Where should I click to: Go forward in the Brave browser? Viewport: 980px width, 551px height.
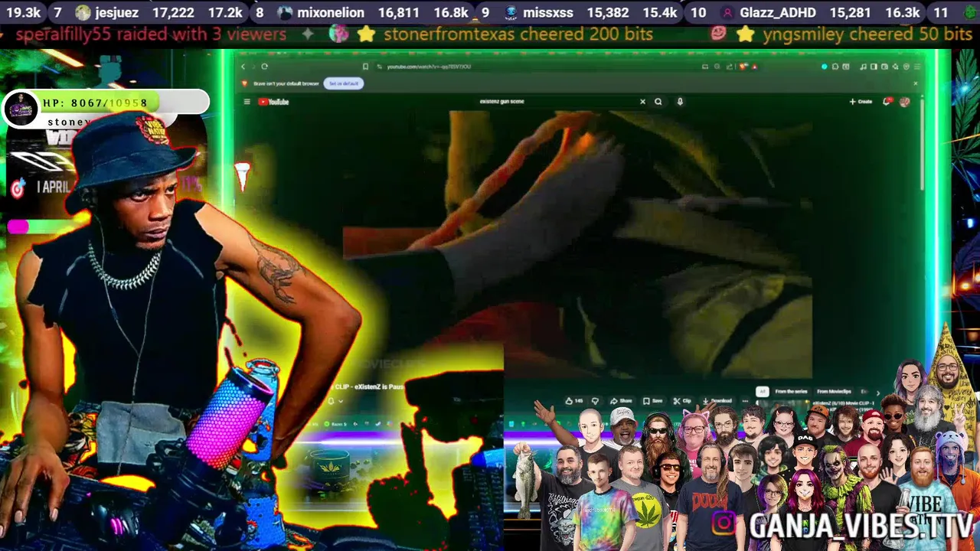(253, 67)
